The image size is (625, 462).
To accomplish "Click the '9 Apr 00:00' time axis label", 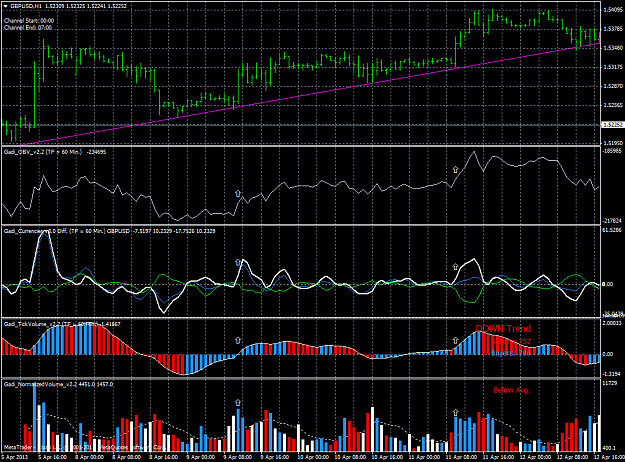I will tap(199, 457).
